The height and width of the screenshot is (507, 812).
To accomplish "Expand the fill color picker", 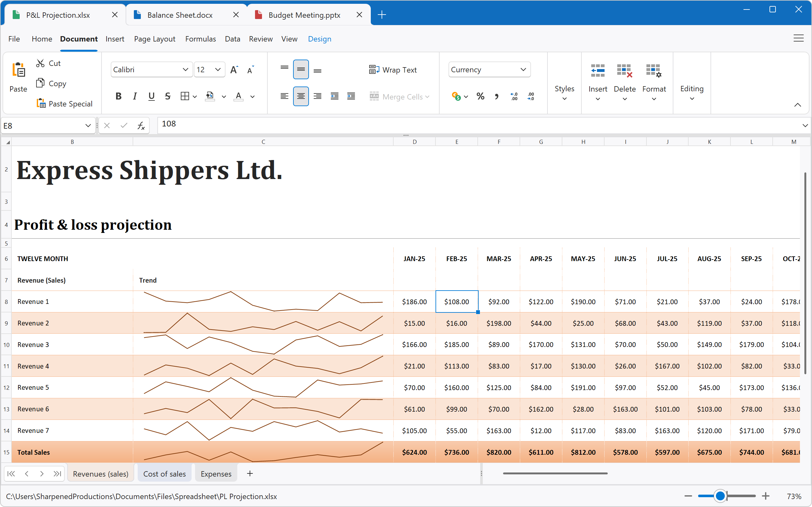I will pyautogui.click(x=224, y=96).
